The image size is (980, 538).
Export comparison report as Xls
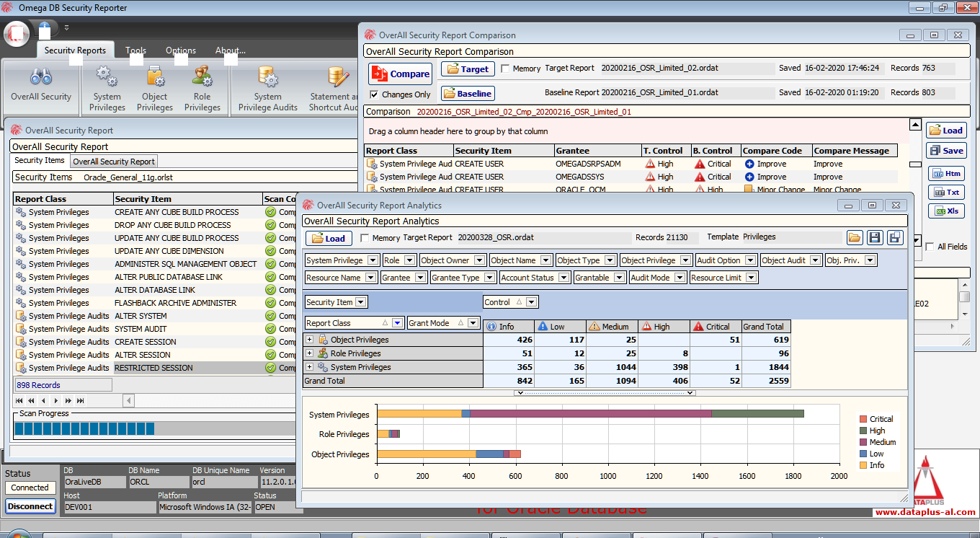(946, 211)
